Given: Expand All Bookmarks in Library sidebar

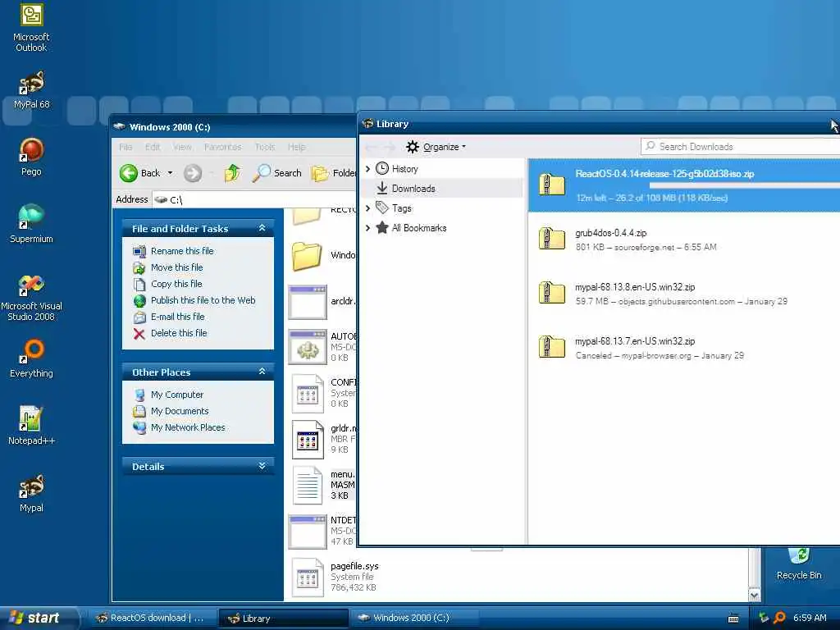Looking at the screenshot, I should click(x=368, y=228).
